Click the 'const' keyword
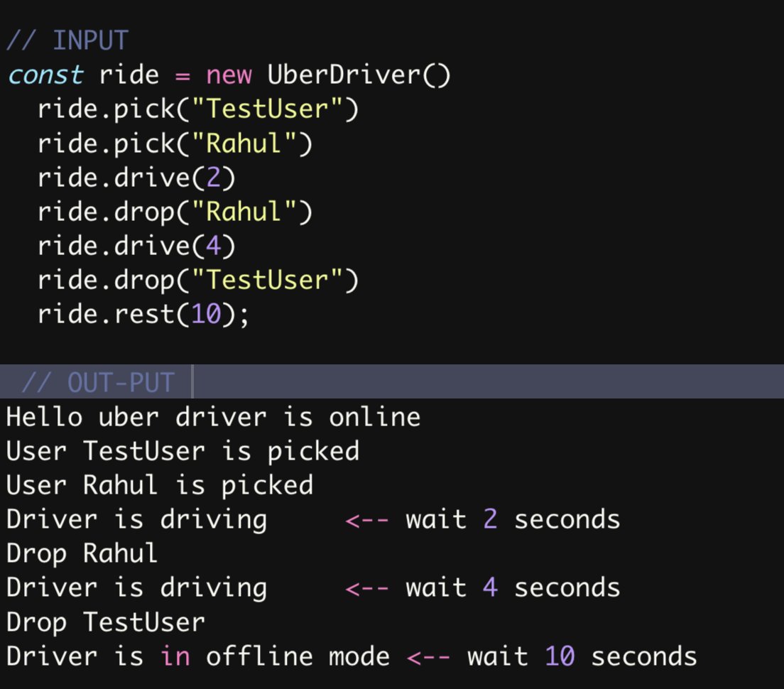The width and height of the screenshot is (784, 689). pyautogui.click(x=45, y=75)
